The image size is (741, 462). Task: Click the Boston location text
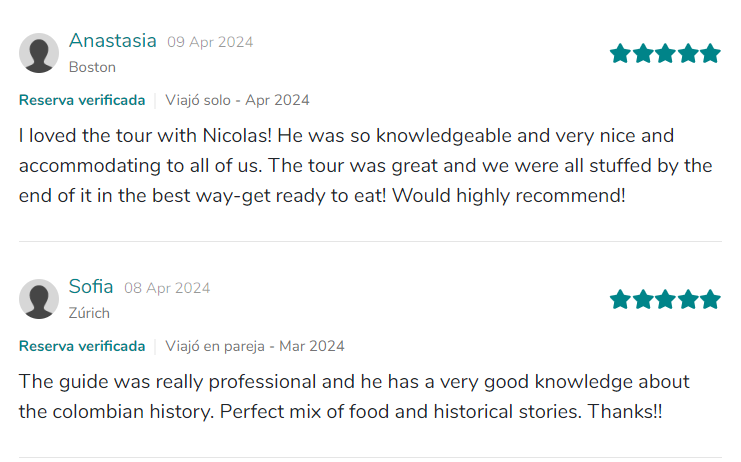pyautogui.click(x=92, y=67)
